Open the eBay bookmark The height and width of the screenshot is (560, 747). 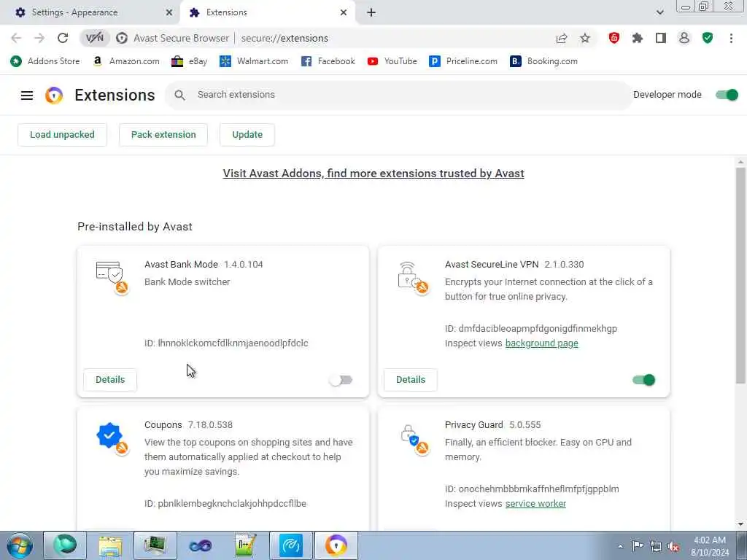pyautogui.click(x=190, y=61)
